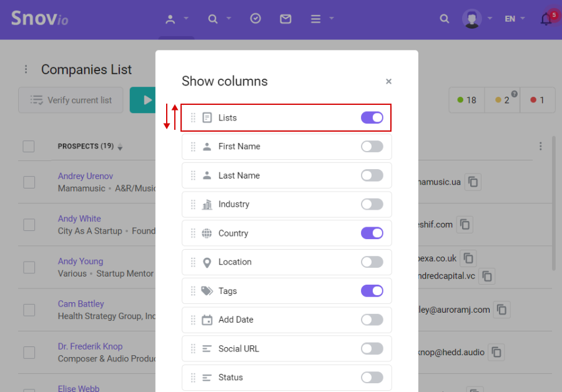Open the EN language dropdown
This screenshot has width=562, height=392.
click(515, 19)
